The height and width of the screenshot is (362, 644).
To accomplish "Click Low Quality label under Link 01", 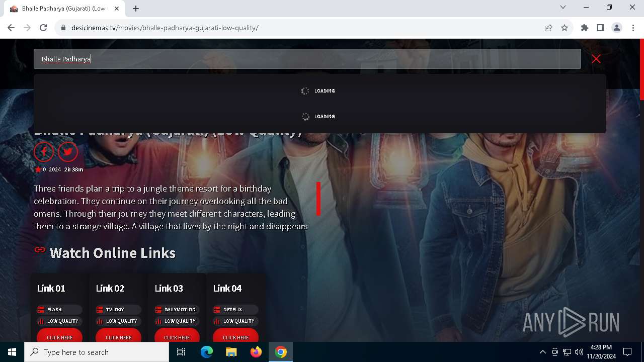I will pos(59,321).
